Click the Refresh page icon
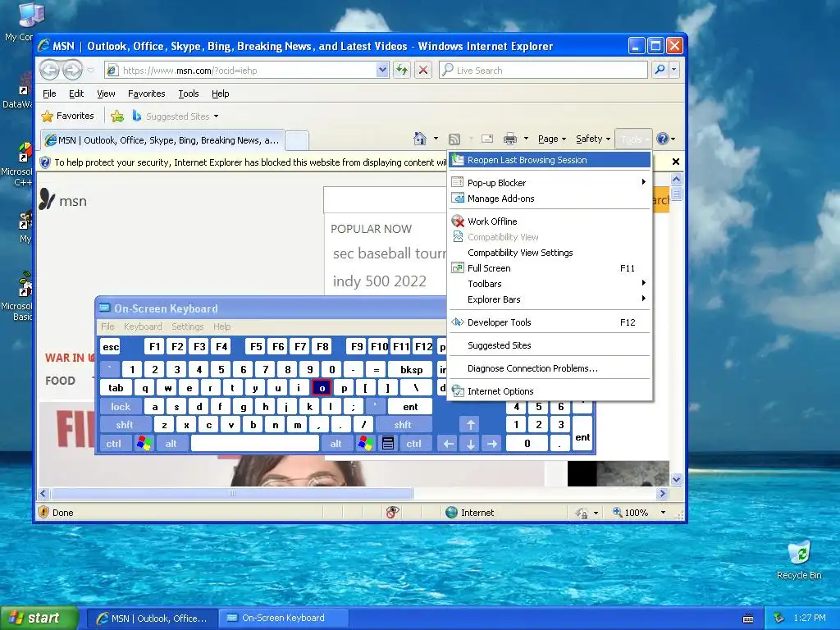 [x=402, y=71]
